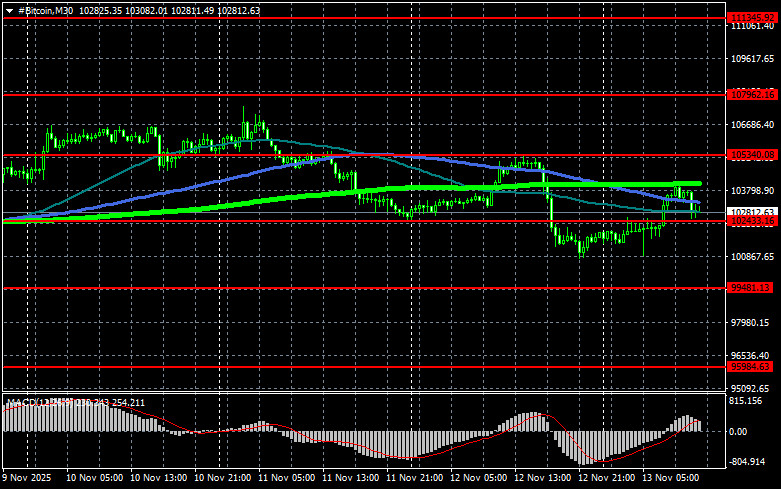Select the red 95984.63 level label
The height and width of the screenshot is (489, 781).
point(750,367)
